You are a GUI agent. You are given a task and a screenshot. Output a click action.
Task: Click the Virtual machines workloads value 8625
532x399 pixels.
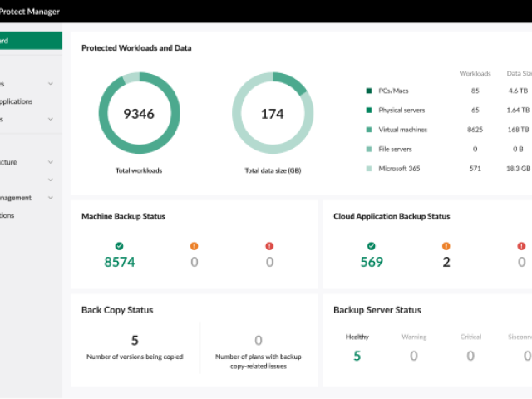pos(475,130)
